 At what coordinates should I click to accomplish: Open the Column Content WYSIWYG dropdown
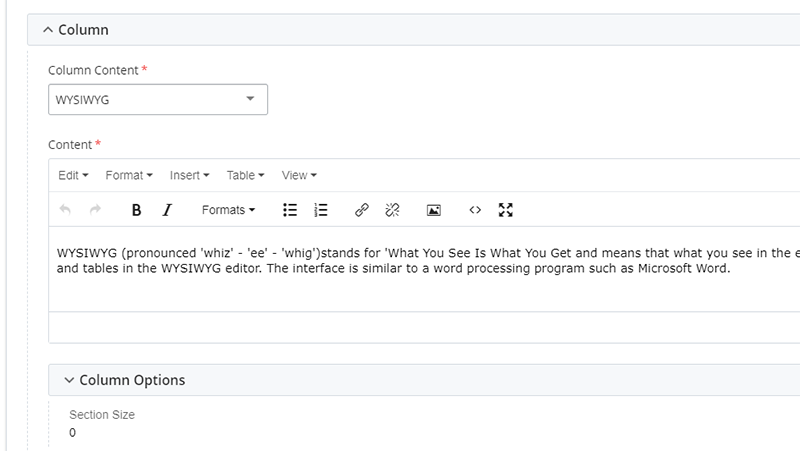158,99
